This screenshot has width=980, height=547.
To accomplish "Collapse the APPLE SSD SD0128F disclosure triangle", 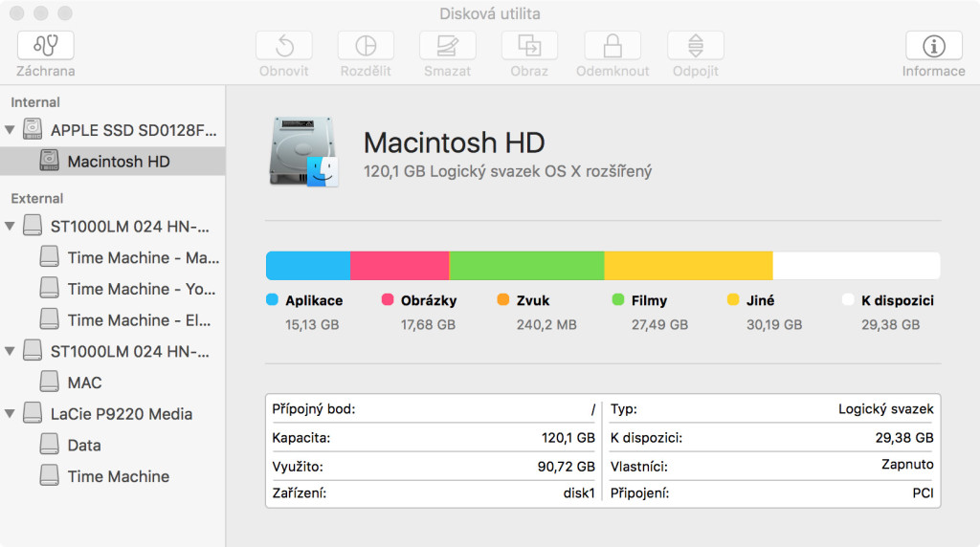I will (x=10, y=130).
